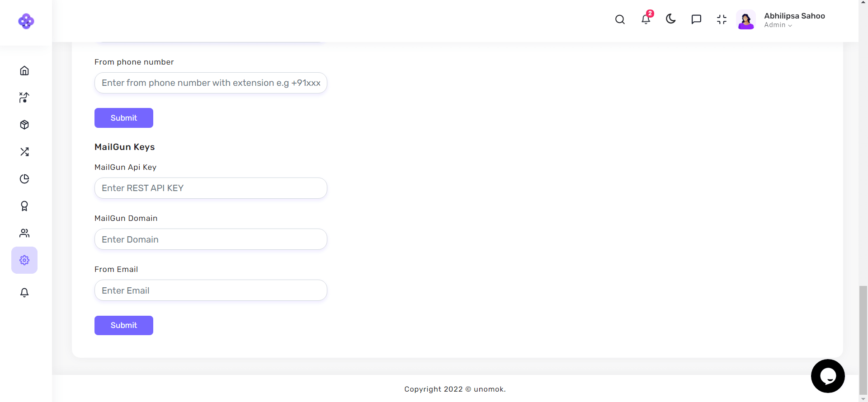
Task: Click the user avatar picture
Action: pos(746,19)
